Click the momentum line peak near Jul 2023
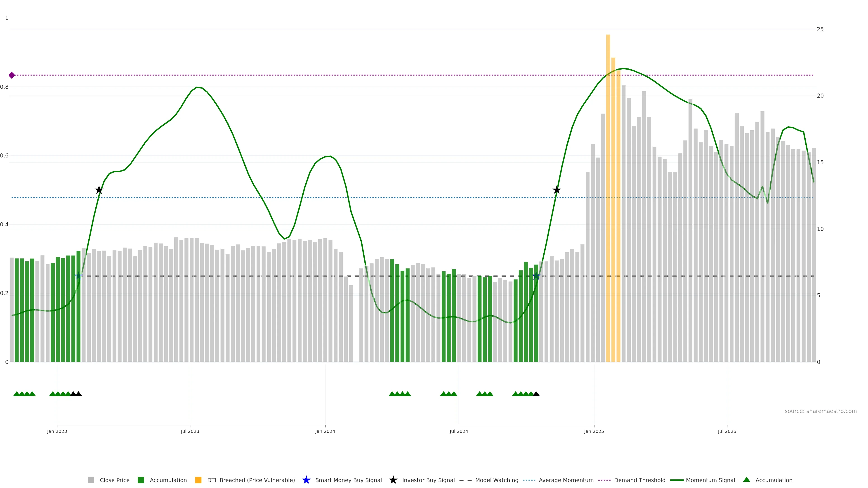The height and width of the screenshot is (488, 868). click(197, 87)
